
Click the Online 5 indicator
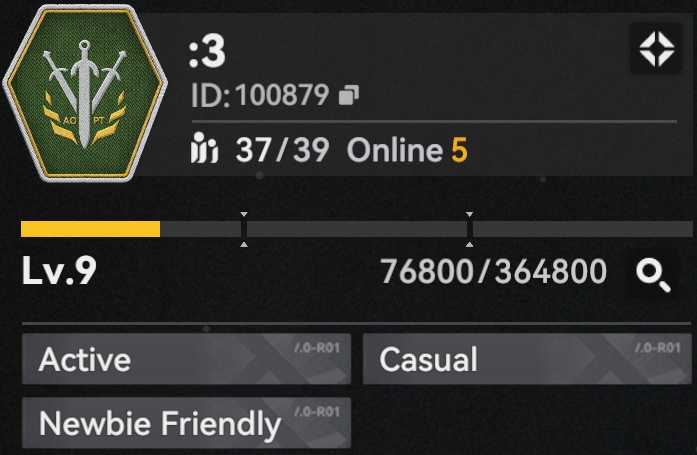tap(407, 150)
